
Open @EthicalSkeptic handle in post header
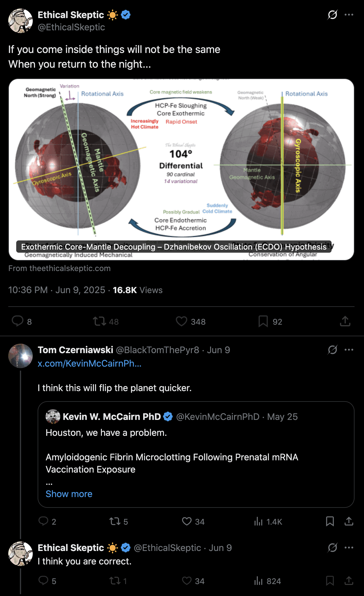71,27
